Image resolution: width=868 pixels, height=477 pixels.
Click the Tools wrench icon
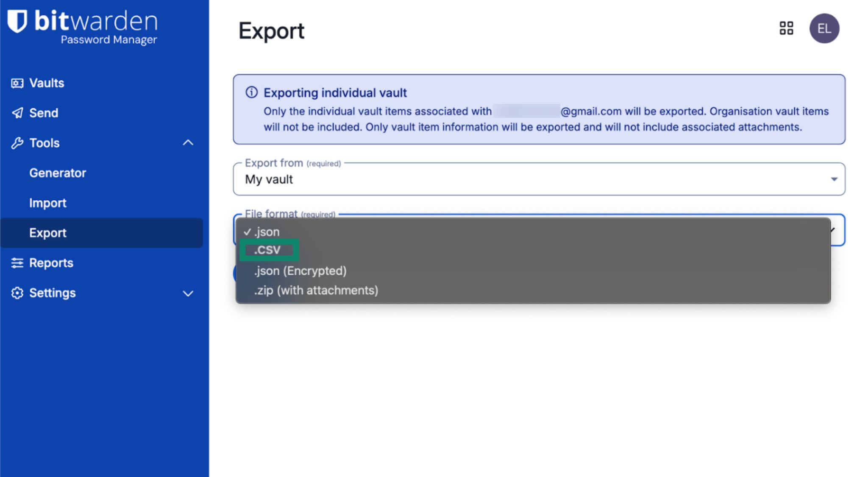(17, 143)
